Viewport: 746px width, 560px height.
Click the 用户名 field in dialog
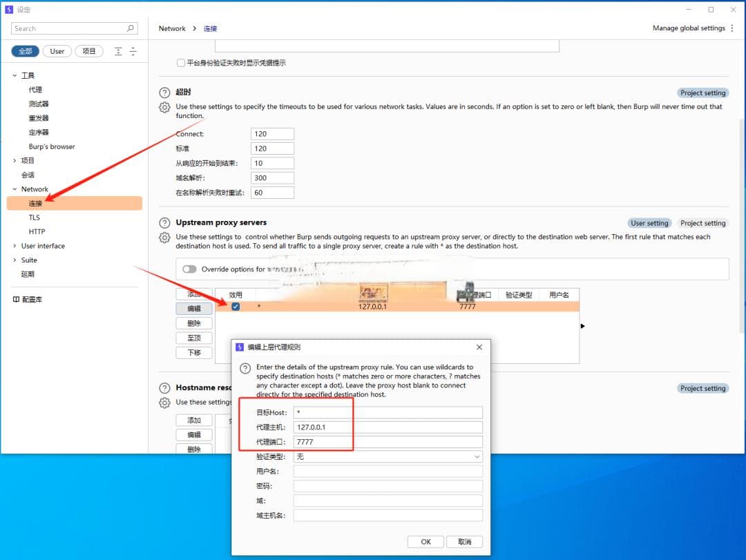[388, 472]
